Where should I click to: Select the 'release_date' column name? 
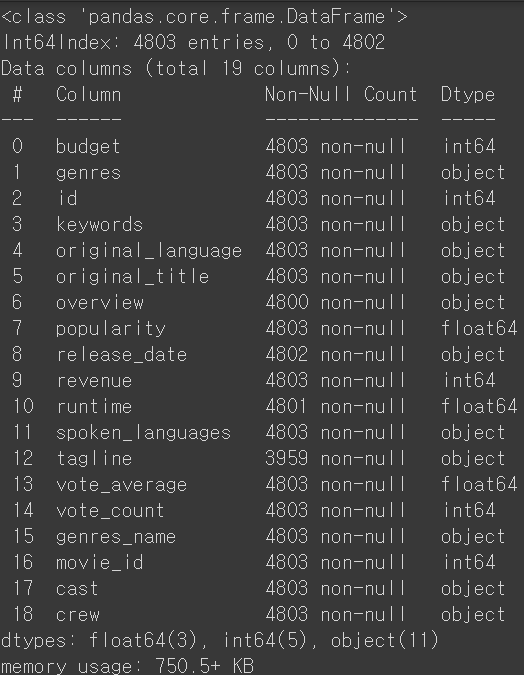pyautogui.click(x=122, y=355)
